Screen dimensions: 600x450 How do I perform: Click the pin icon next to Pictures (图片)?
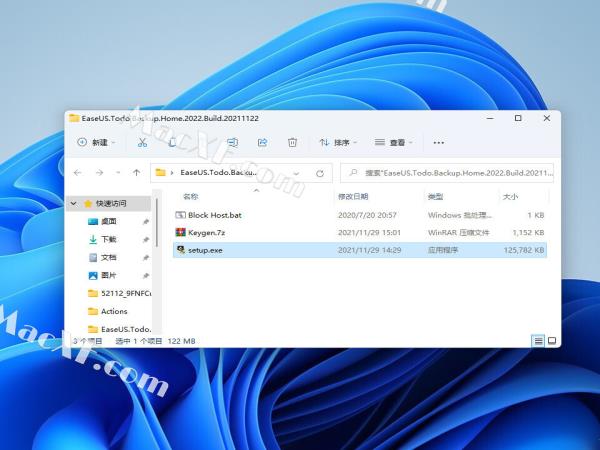(145, 276)
